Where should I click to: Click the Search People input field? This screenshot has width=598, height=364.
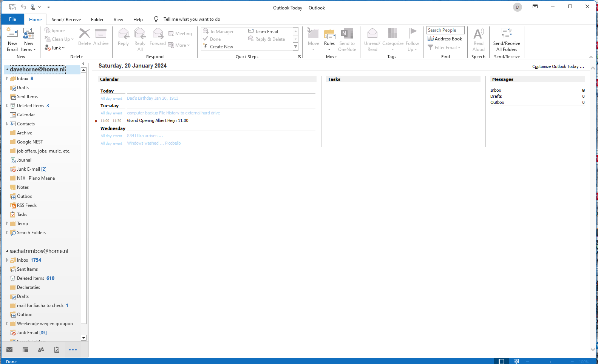(445, 30)
